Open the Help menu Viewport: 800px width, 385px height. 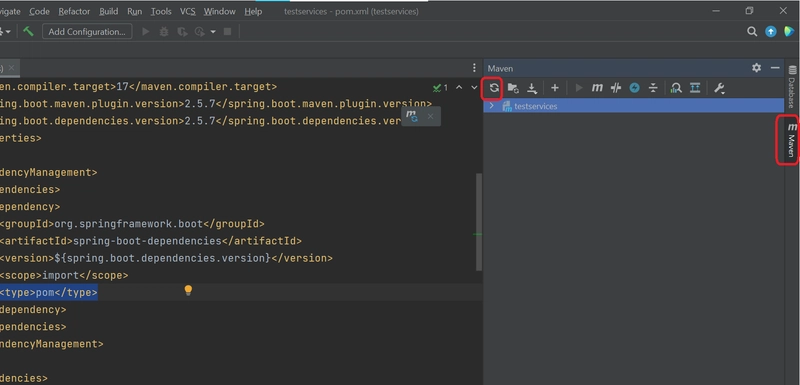(253, 11)
